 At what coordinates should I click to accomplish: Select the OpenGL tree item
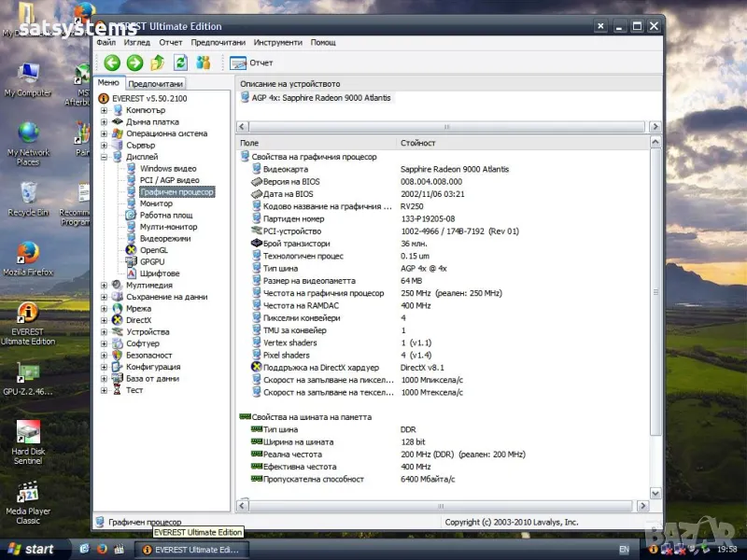(153, 250)
